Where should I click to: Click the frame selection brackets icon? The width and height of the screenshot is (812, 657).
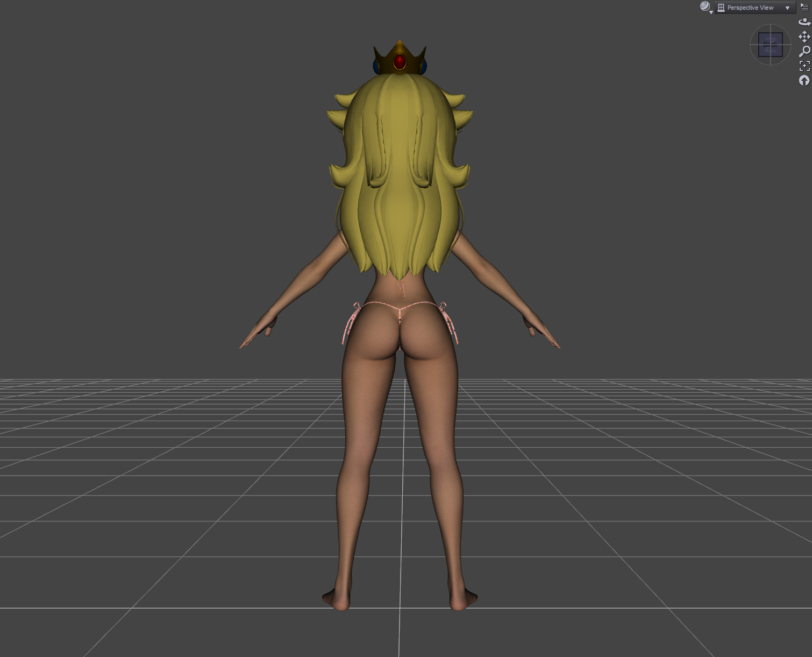point(804,66)
